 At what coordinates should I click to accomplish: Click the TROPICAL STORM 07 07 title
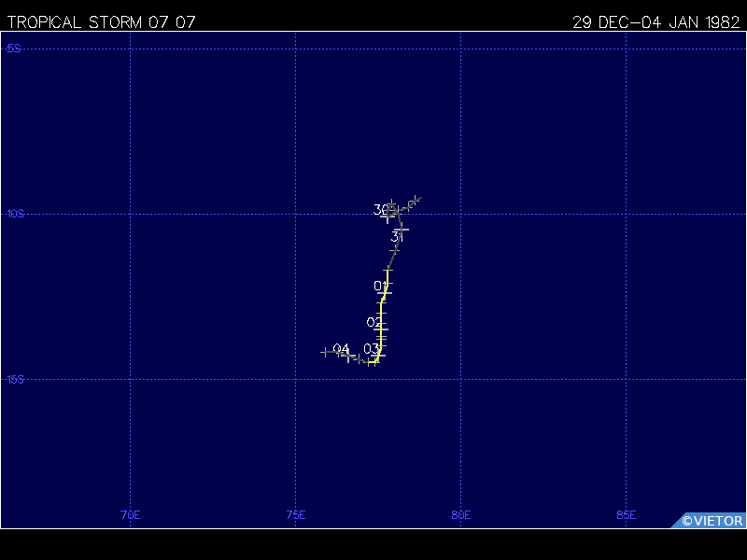(x=101, y=22)
